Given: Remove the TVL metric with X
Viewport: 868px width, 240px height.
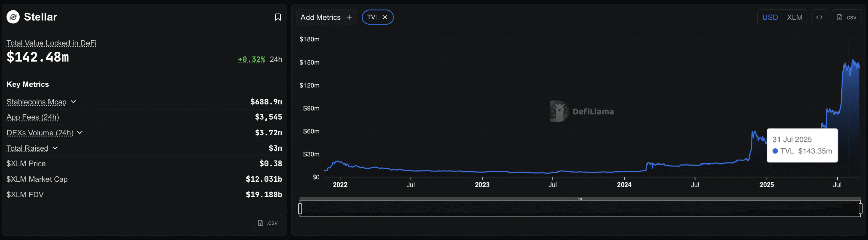Looking at the screenshot, I should tap(385, 17).
